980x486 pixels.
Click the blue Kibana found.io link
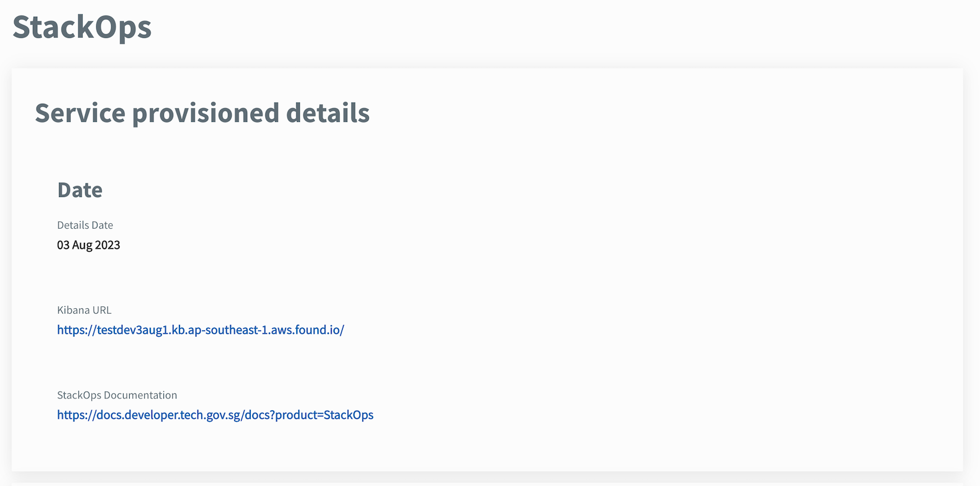pyautogui.click(x=200, y=330)
